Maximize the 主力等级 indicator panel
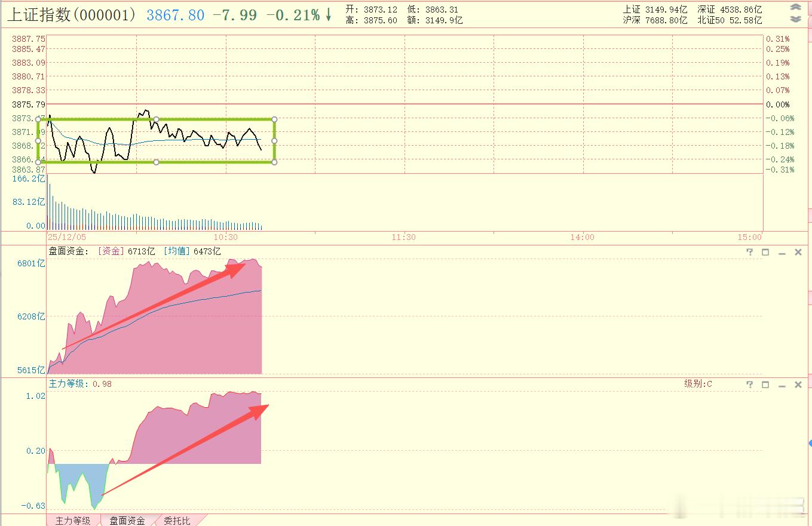 (x=765, y=384)
